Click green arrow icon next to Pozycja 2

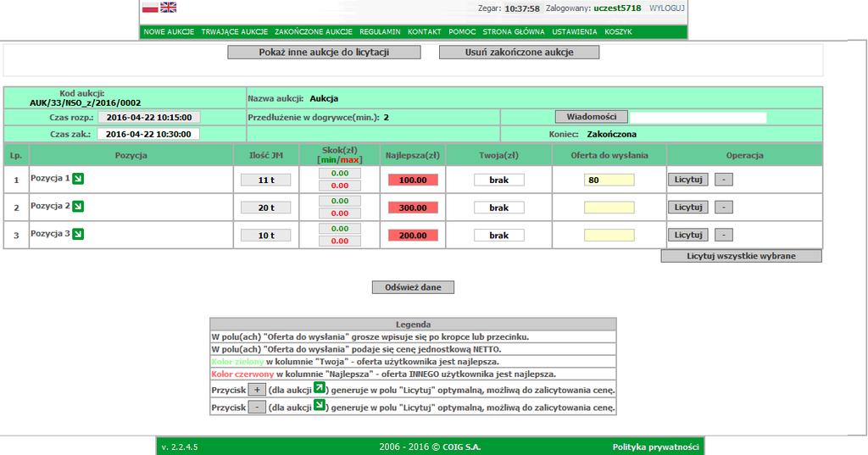click(x=78, y=206)
